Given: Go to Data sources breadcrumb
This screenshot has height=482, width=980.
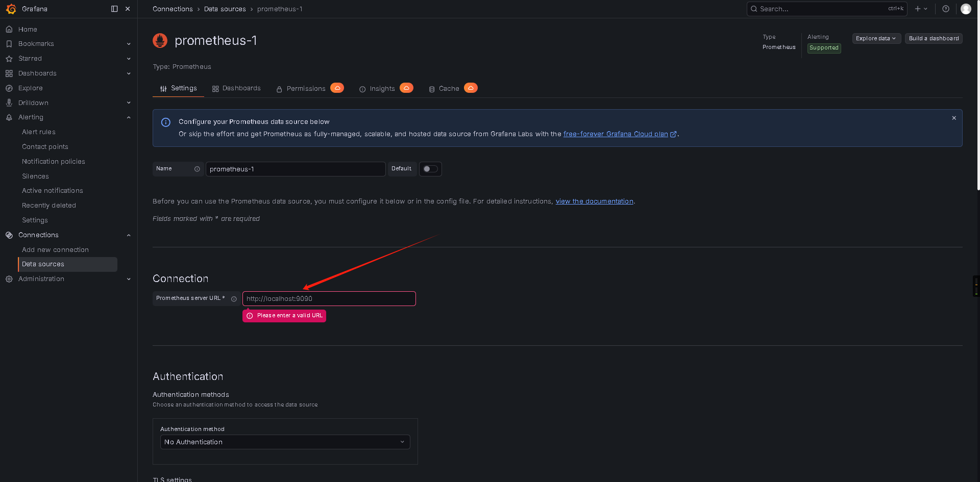Looking at the screenshot, I should 225,9.
